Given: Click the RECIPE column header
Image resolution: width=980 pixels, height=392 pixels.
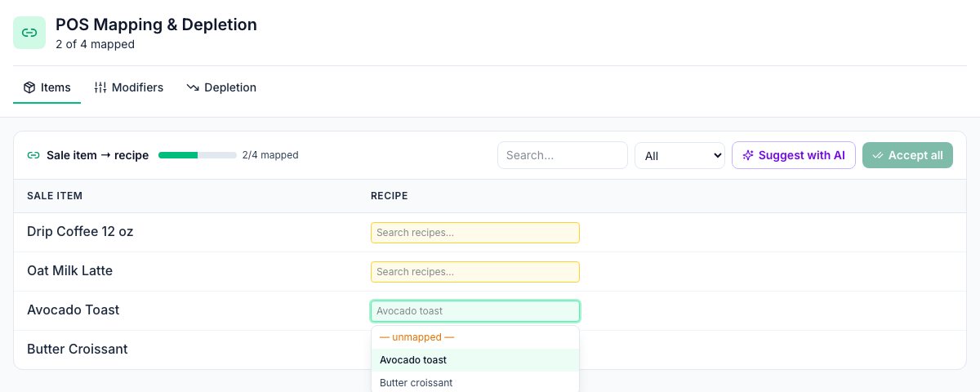Looking at the screenshot, I should click(390, 196).
